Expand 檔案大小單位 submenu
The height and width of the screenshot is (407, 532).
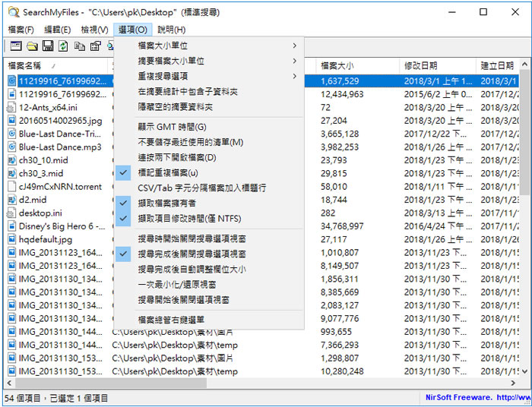209,46
